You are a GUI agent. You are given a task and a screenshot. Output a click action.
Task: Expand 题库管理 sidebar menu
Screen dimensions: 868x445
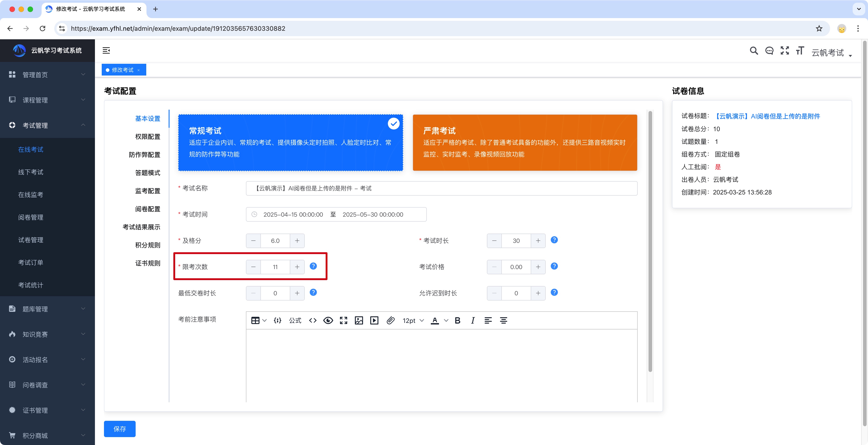[x=47, y=309]
